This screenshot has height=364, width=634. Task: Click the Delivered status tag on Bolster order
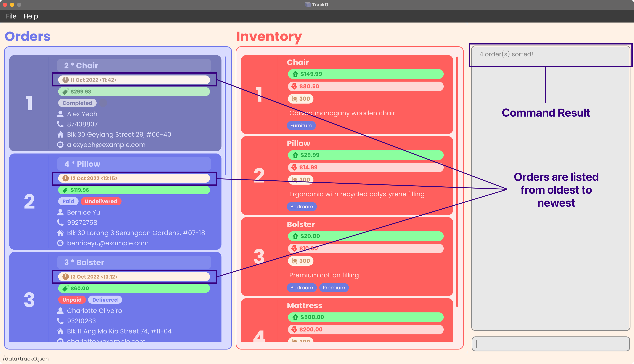[x=105, y=300]
